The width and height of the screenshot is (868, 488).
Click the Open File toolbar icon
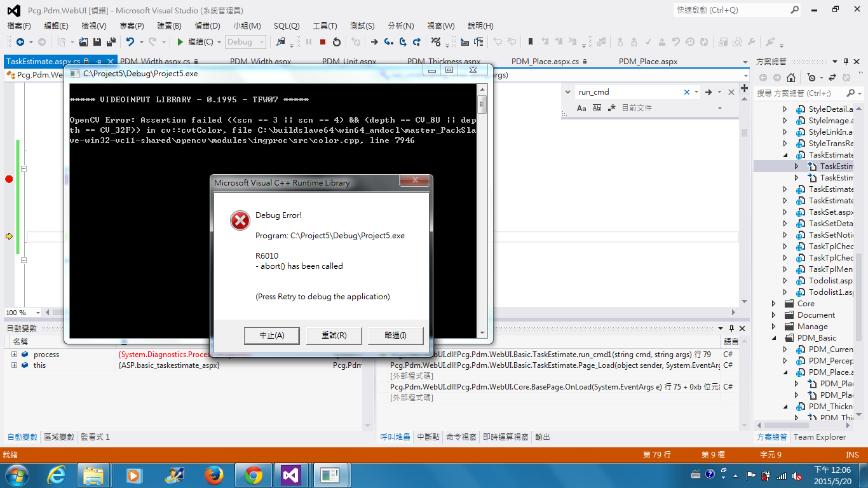point(83,42)
